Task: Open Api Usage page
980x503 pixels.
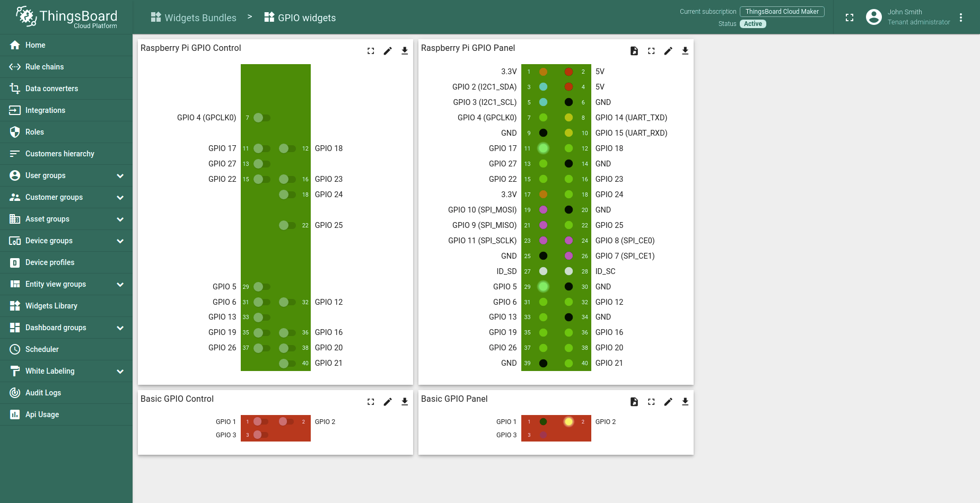Action: pos(66,414)
